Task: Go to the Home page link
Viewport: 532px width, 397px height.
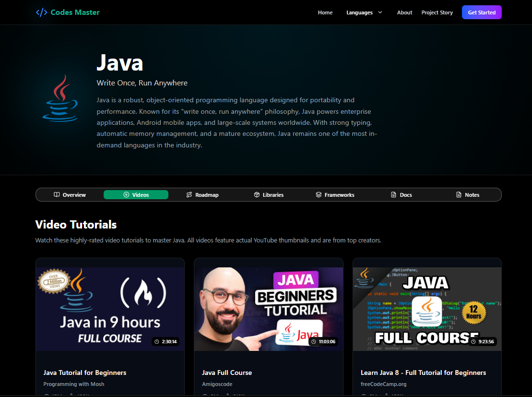Action: tap(325, 12)
